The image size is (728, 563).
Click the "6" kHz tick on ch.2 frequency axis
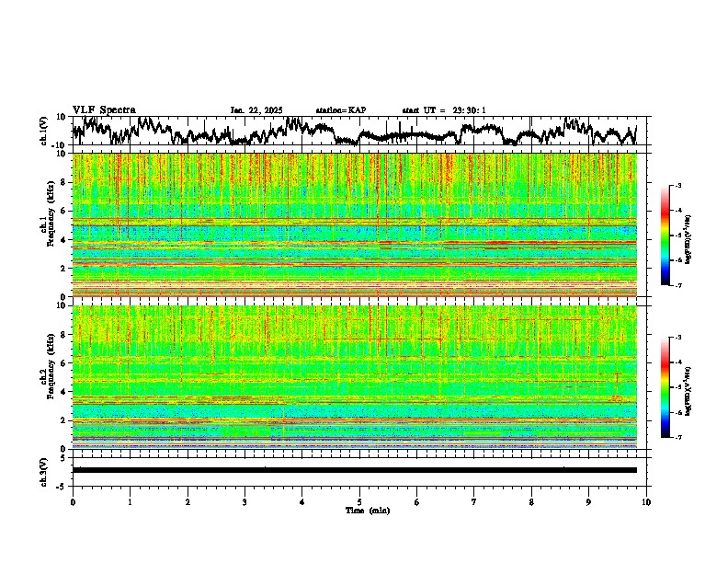(64, 362)
